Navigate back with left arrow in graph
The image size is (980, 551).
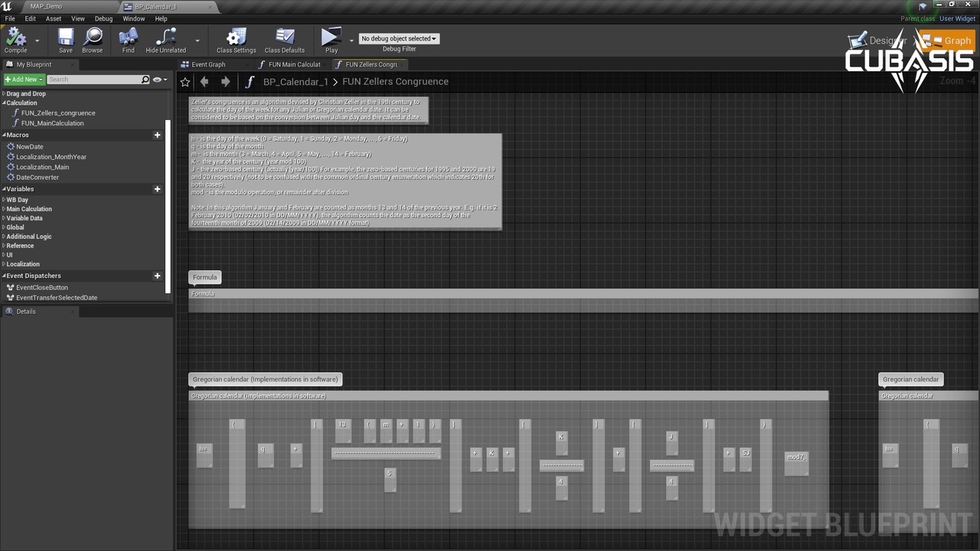204,82
